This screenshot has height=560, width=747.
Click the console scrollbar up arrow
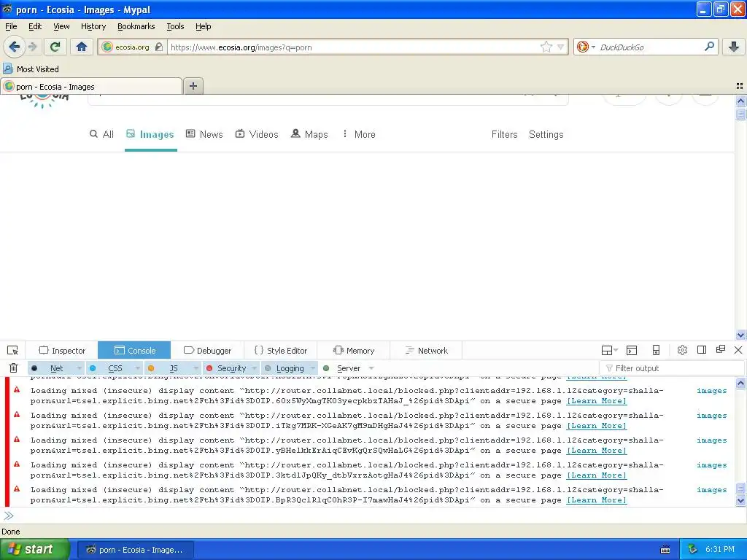tap(740, 383)
